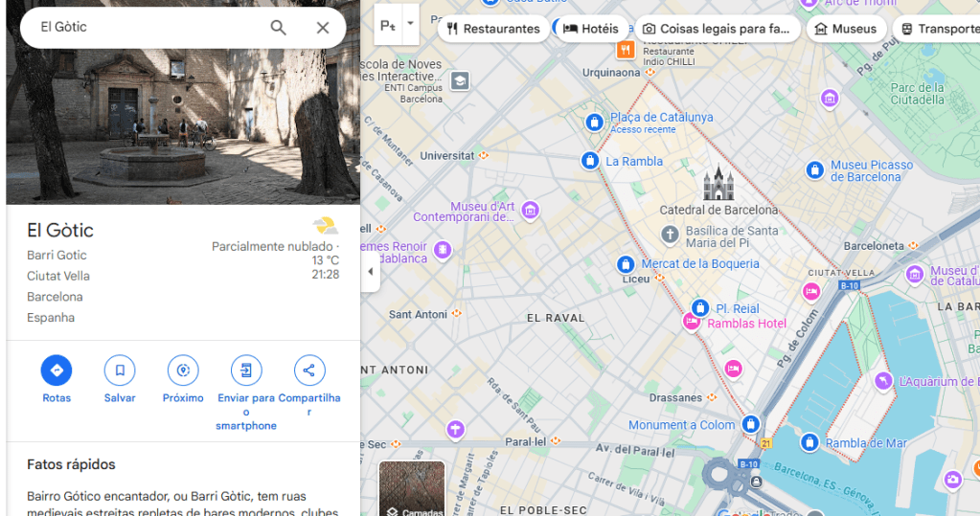Choose the Museus category chip
This screenshot has width=980, height=516.
coord(845,29)
